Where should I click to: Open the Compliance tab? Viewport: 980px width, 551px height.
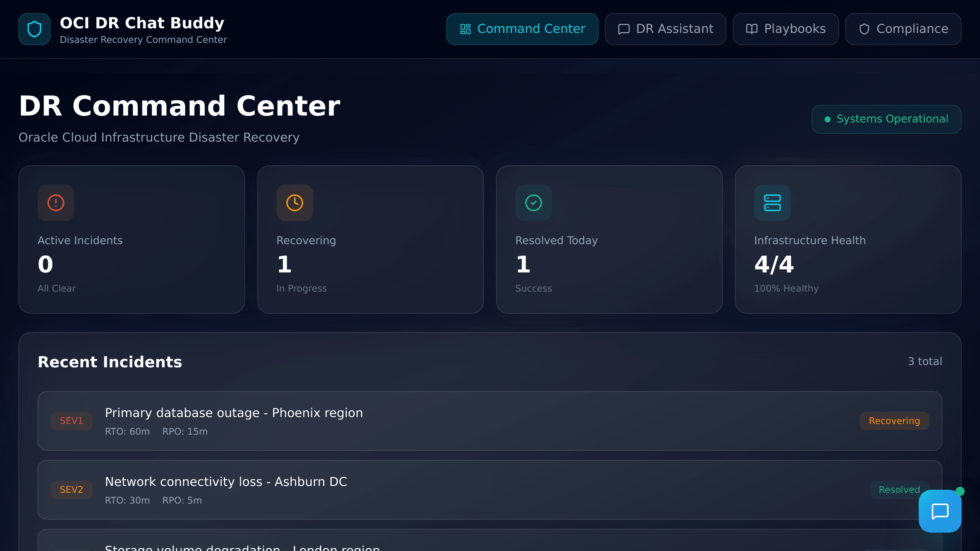pos(903,29)
